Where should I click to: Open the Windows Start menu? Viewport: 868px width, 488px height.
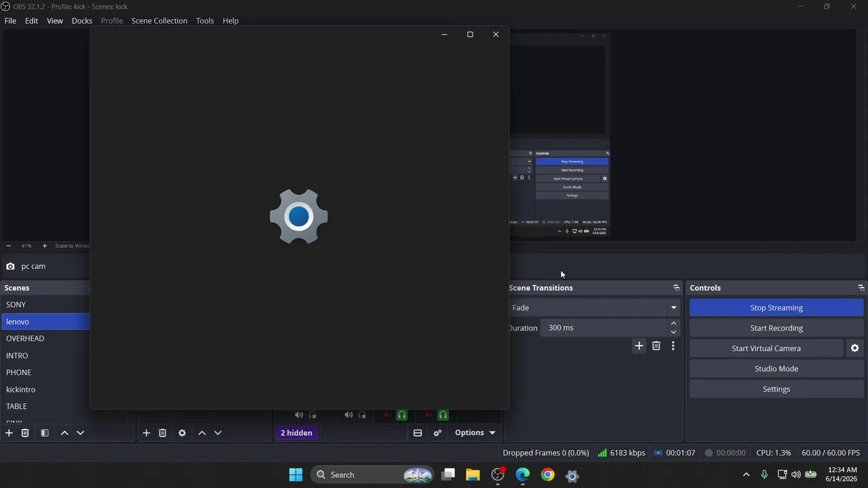click(296, 474)
